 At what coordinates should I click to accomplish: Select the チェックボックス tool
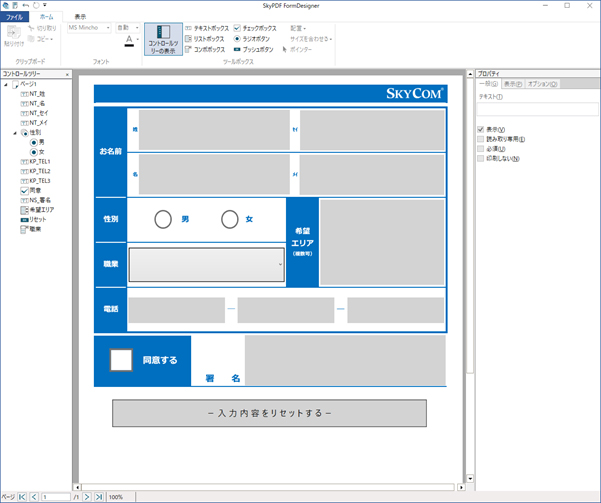point(255,28)
